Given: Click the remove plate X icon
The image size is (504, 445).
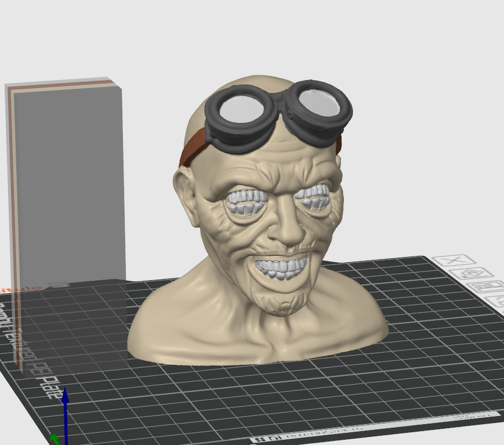Looking at the screenshot, I should 454,261.
